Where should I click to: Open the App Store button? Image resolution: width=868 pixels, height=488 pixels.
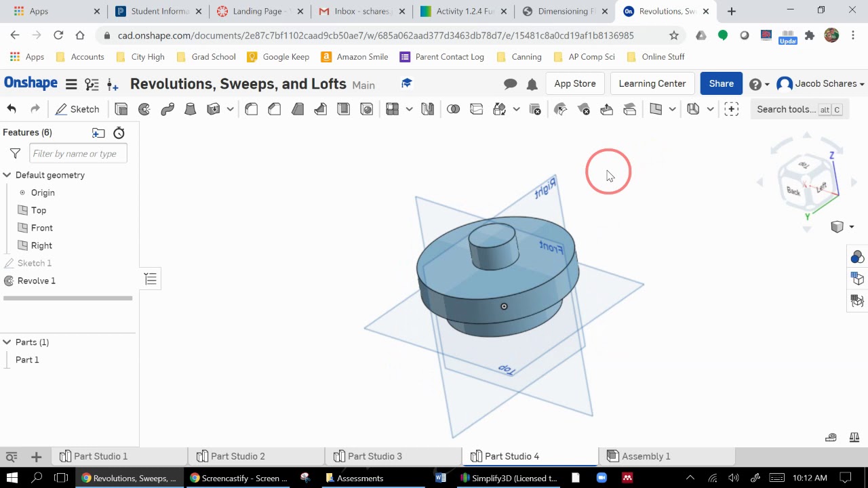(575, 84)
